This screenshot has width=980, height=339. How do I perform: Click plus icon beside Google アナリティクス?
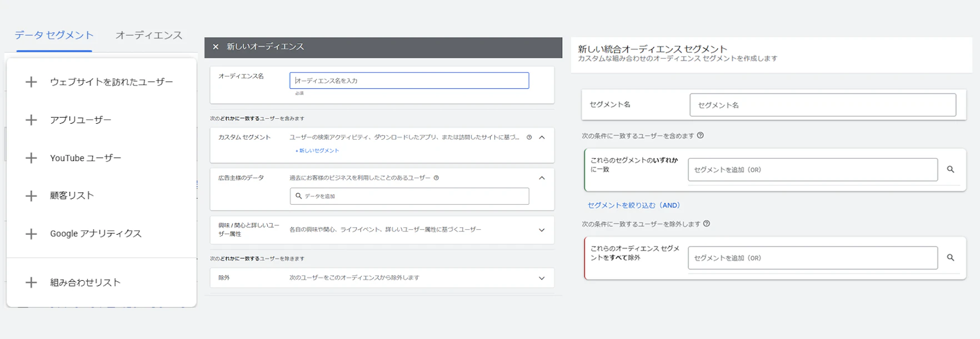click(31, 234)
